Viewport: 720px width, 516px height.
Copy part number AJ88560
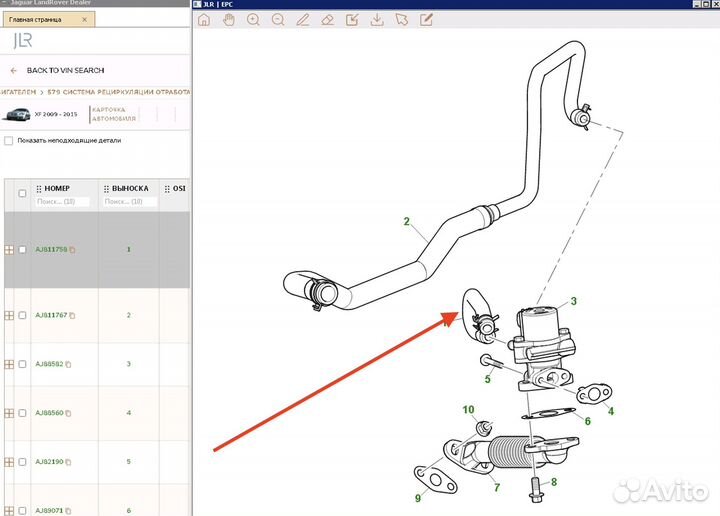(68, 413)
